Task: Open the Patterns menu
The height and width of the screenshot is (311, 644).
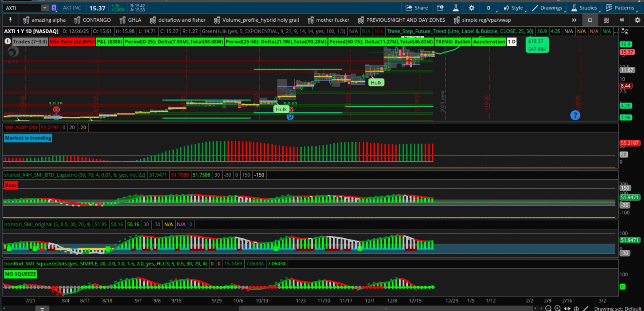Action: click(x=620, y=8)
